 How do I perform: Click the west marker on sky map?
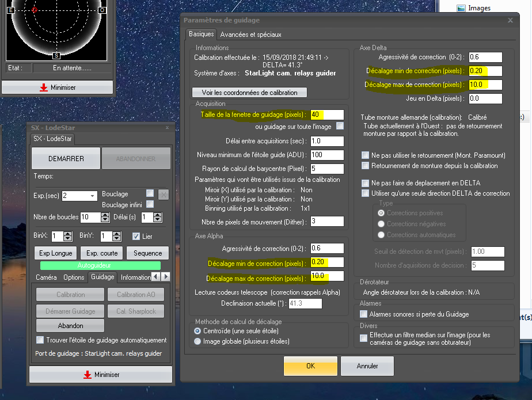102,10
